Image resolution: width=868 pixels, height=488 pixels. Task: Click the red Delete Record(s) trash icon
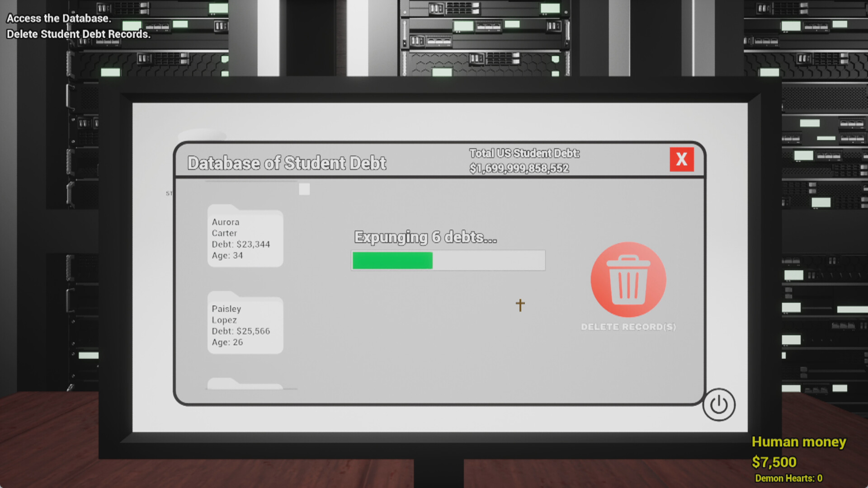point(627,279)
